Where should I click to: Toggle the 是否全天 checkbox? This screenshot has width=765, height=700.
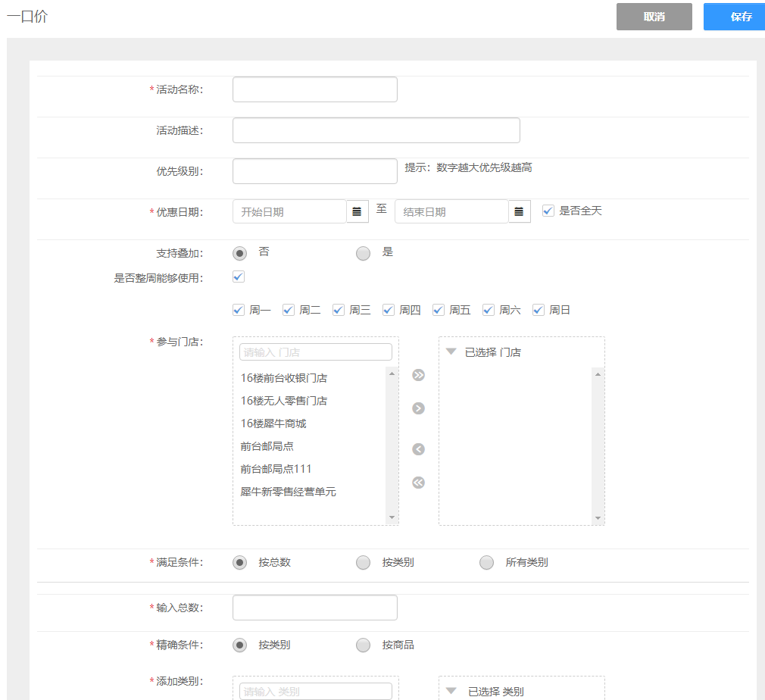548,211
